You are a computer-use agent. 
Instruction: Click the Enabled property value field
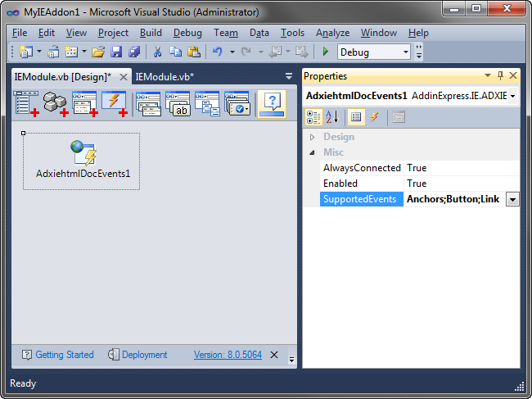[x=461, y=184]
